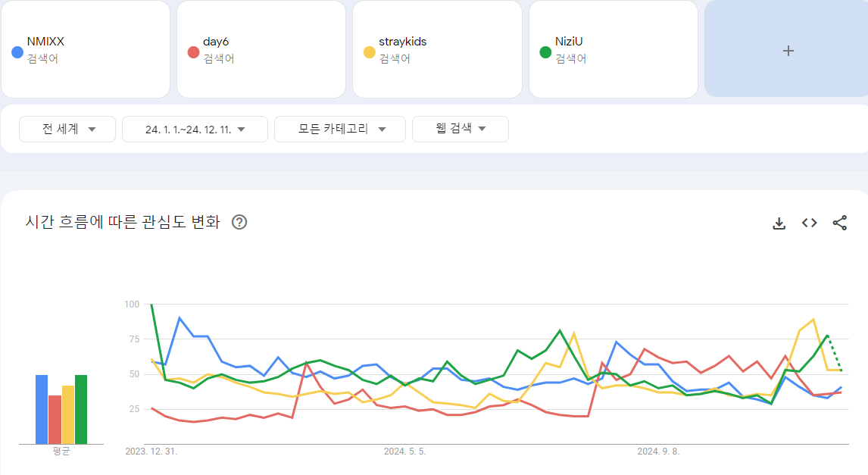
Task: Open the 24. 1. 1.~24. 12. 11. date range dropdown
Action: pos(195,129)
